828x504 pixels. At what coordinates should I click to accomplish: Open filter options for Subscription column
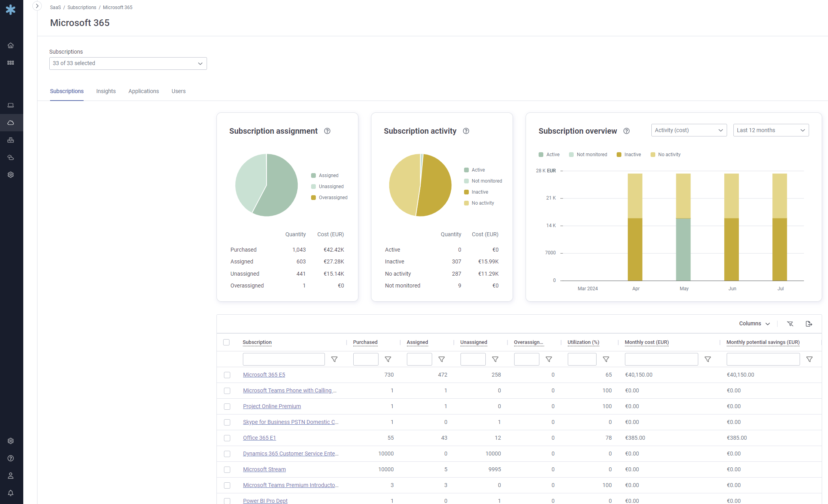tap(334, 359)
